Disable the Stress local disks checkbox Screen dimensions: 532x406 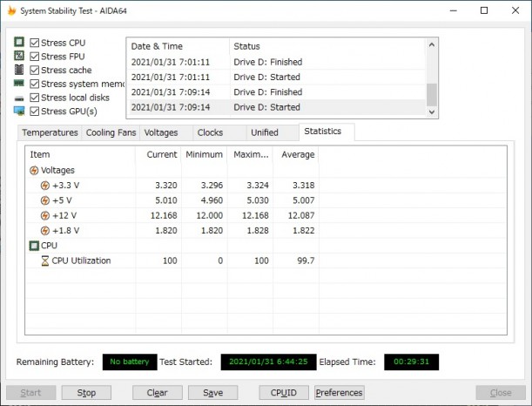pyautogui.click(x=35, y=98)
